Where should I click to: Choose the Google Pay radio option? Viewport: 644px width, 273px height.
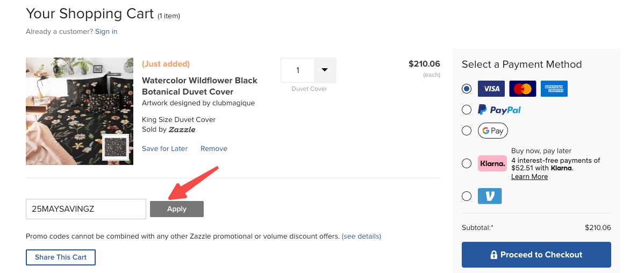click(x=467, y=131)
